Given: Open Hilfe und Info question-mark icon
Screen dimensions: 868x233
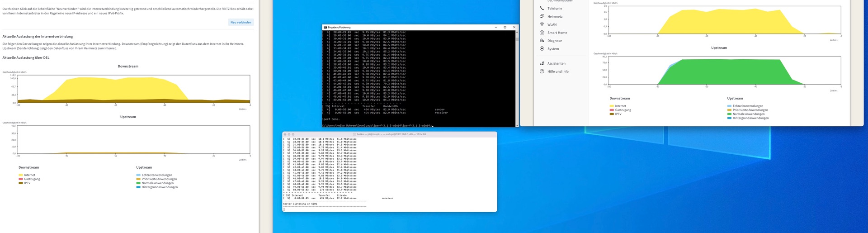Looking at the screenshot, I should tap(542, 71).
